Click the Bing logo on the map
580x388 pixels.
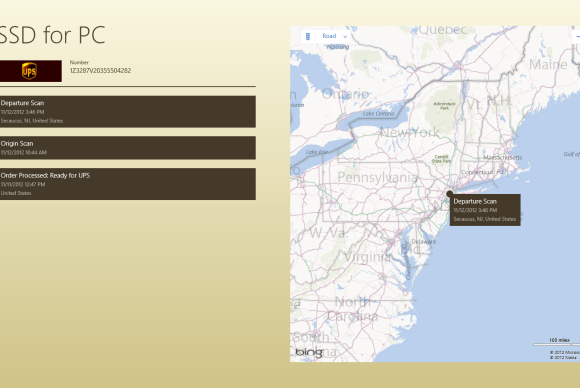(x=309, y=352)
